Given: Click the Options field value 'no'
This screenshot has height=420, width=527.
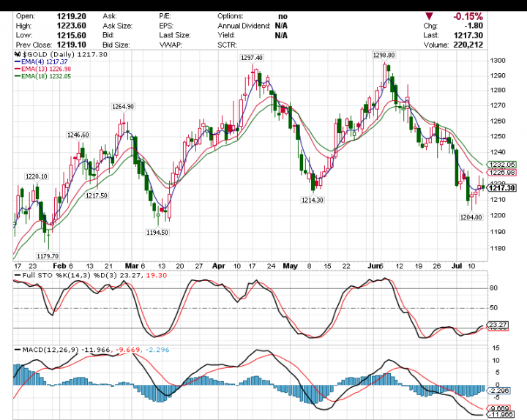Looking at the screenshot, I should pos(283,15).
